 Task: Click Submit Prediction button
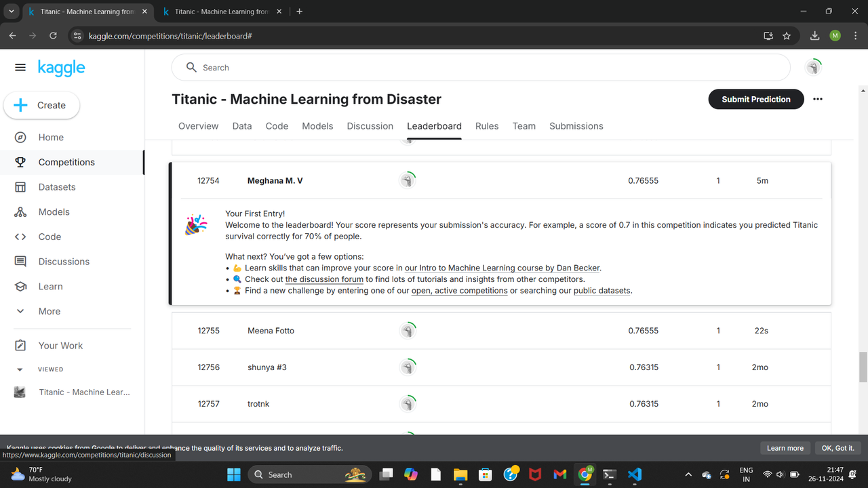(x=756, y=99)
